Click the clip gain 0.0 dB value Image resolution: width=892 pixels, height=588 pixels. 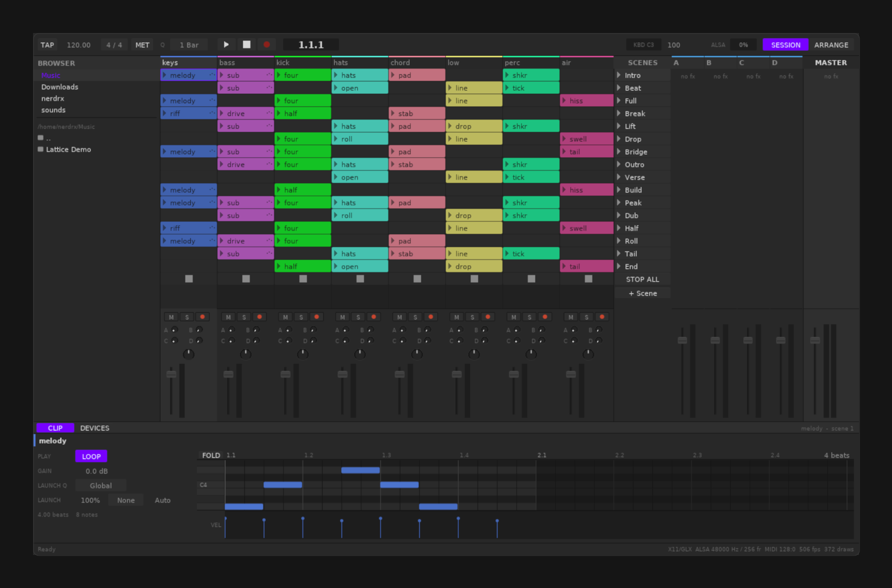tap(97, 471)
